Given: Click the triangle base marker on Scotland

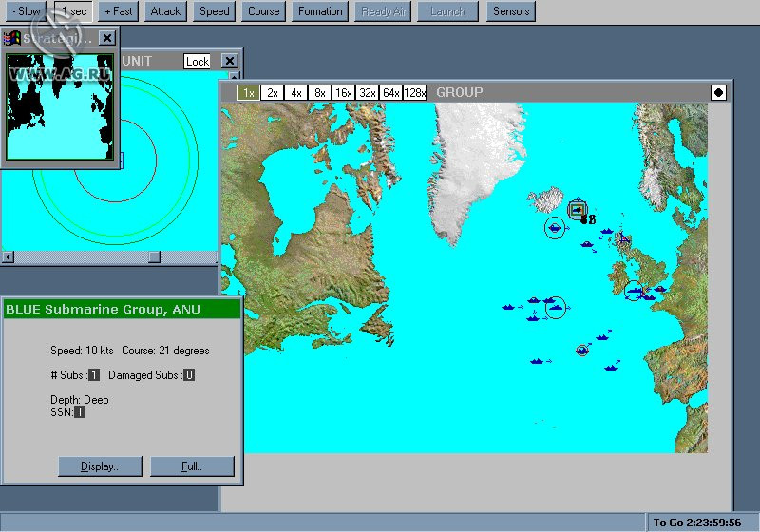Looking at the screenshot, I should [624, 237].
